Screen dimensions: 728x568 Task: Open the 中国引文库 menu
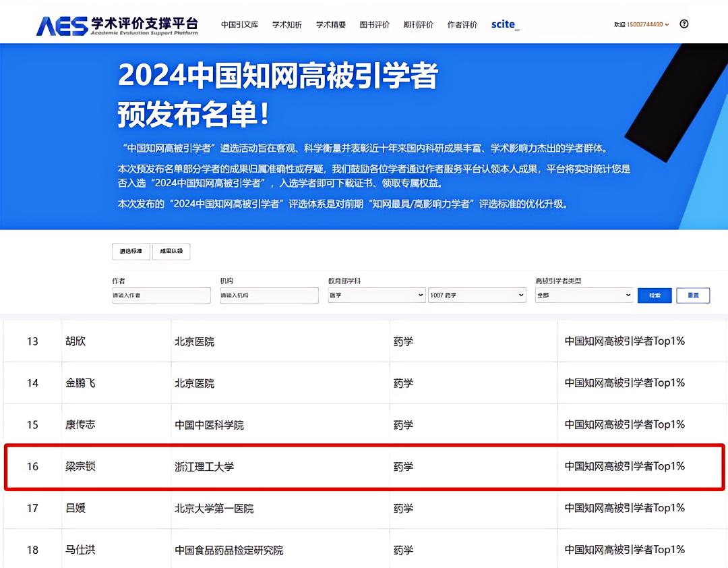coord(239,25)
